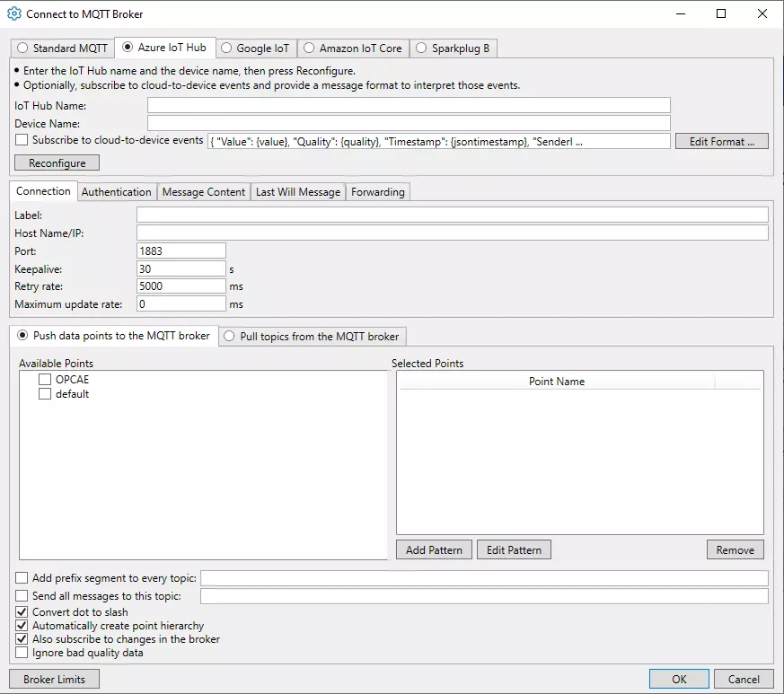Enable Ignore bad quality data
784x694 pixels.
pyautogui.click(x=22, y=653)
